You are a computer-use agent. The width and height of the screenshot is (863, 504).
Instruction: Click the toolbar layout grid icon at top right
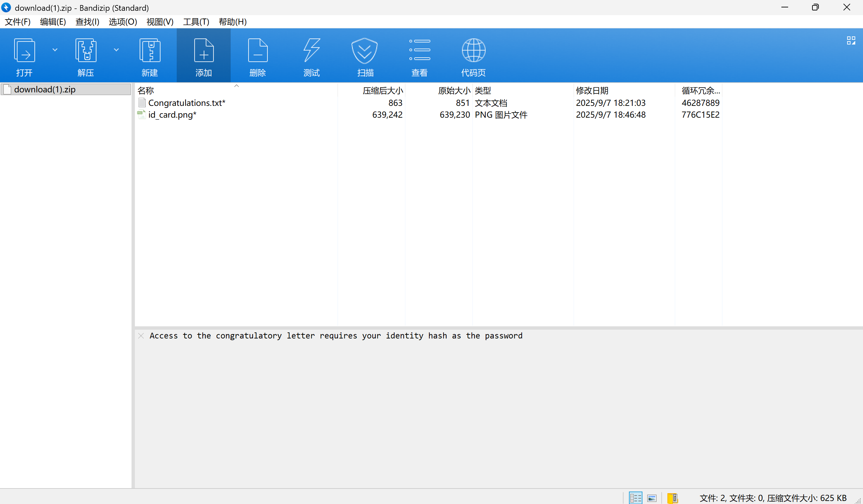[851, 40]
